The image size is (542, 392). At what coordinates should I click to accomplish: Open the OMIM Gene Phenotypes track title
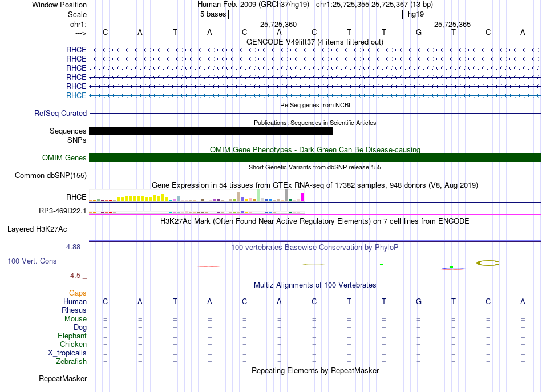click(x=315, y=149)
